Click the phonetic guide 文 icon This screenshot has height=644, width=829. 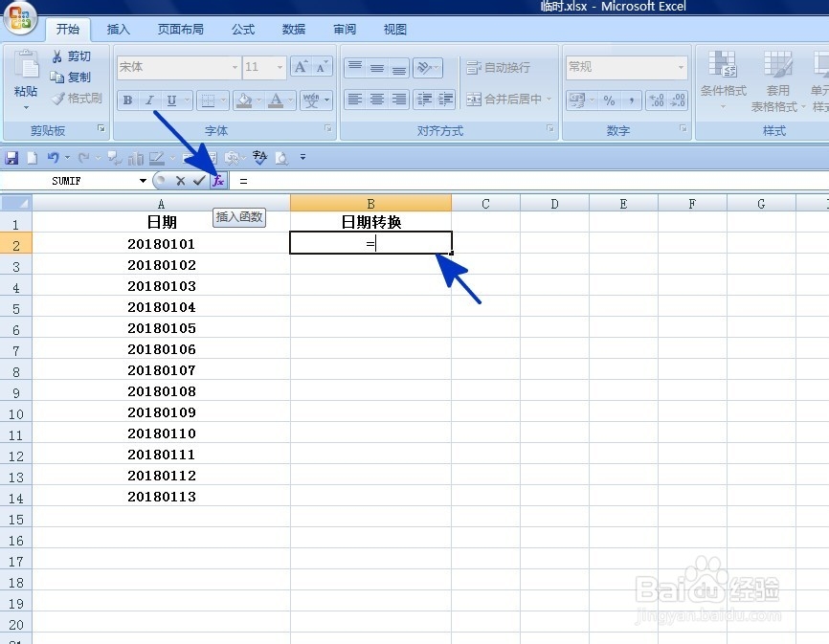(311, 100)
